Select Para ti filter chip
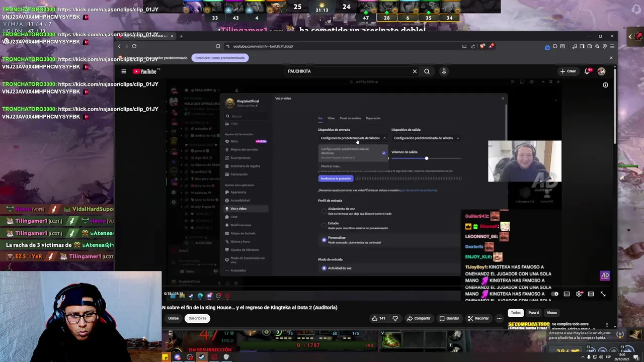 (533, 313)
